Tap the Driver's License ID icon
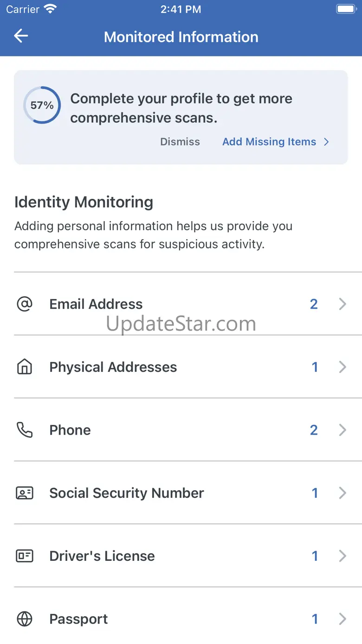This screenshot has height=644, width=362. (x=25, y=556)
